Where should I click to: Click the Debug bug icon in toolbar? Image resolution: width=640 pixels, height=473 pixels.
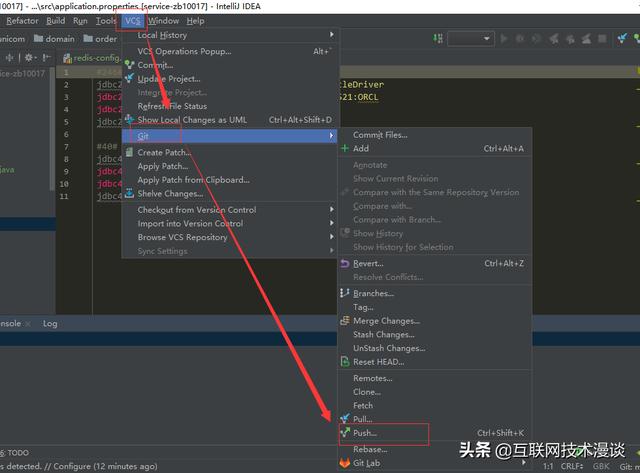click(x=520, y=39)
